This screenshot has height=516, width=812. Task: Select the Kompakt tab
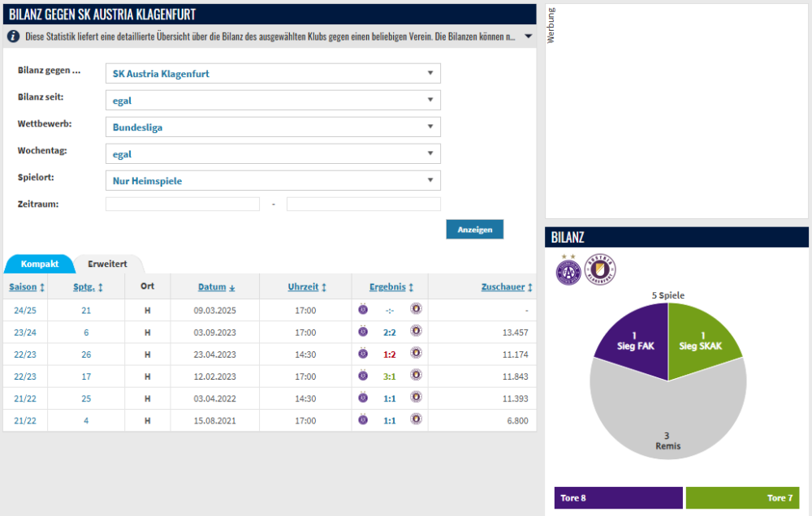coord(40,264)
